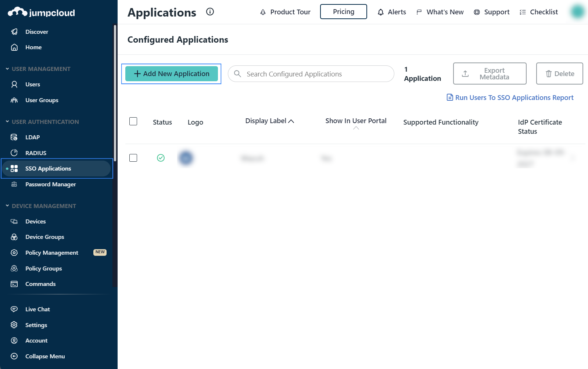Open the Alerts bell icon
The height and width of the screenshot is (369, 588).
(x=381, y=12)
